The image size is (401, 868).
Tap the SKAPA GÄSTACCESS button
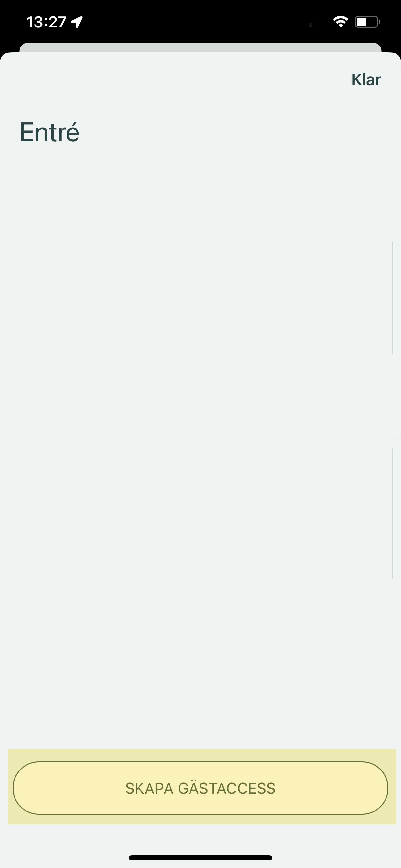200,788
